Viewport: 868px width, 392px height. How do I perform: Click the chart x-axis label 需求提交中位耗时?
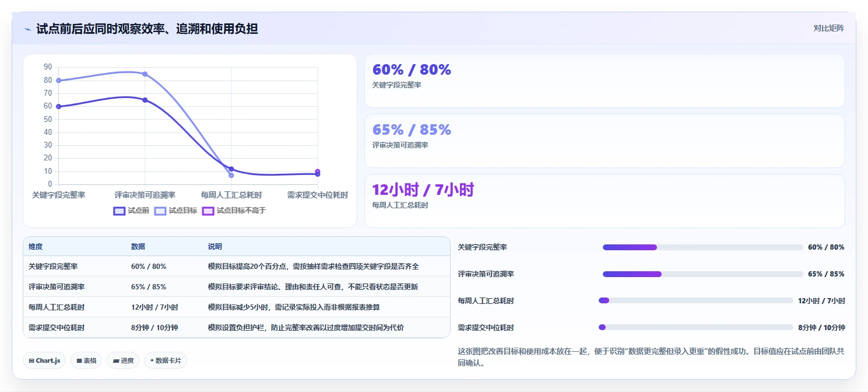(318, 195)
